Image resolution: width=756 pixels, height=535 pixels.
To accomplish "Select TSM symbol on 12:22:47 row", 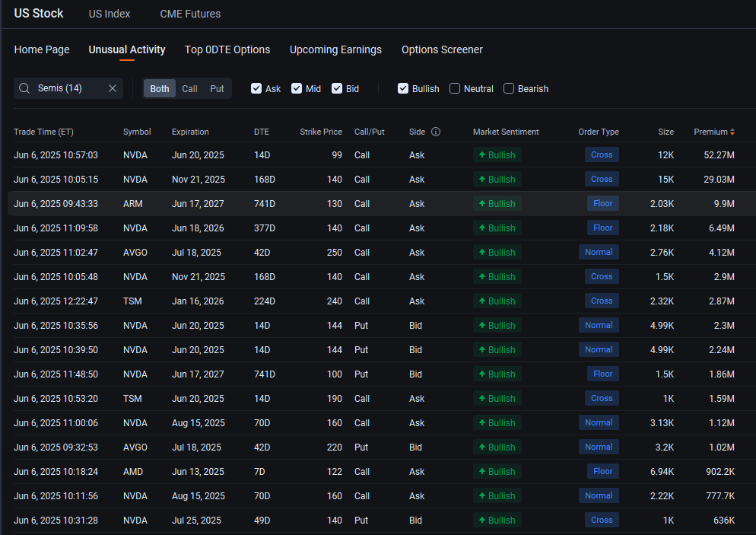I will [x=132, y=301].
